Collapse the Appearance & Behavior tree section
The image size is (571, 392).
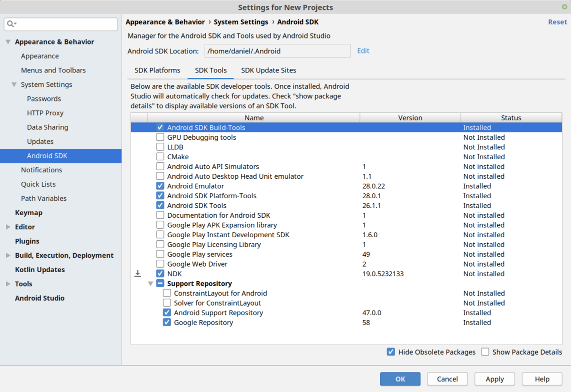point(8,42)
